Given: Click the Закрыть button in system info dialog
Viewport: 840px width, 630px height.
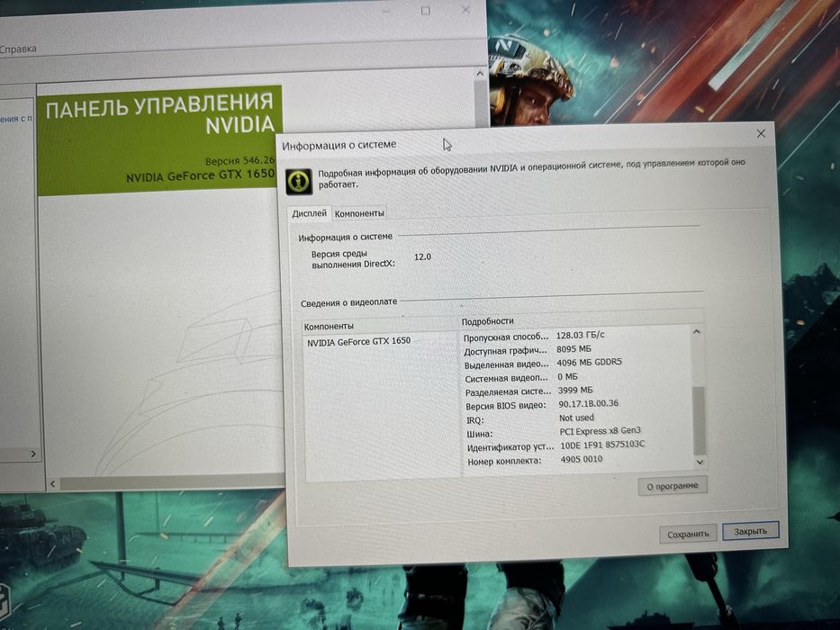Looking at the screenshot, I should (750, 531).
